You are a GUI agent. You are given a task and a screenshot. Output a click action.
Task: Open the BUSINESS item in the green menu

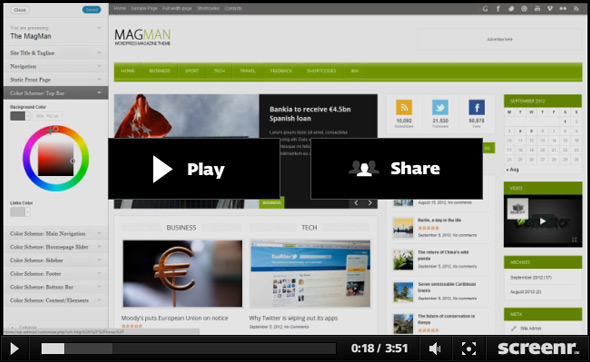(x=160, y=71)
